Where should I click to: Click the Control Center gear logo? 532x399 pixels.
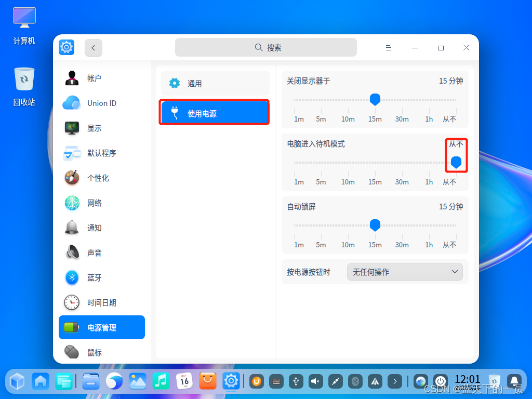click(66, 47)
